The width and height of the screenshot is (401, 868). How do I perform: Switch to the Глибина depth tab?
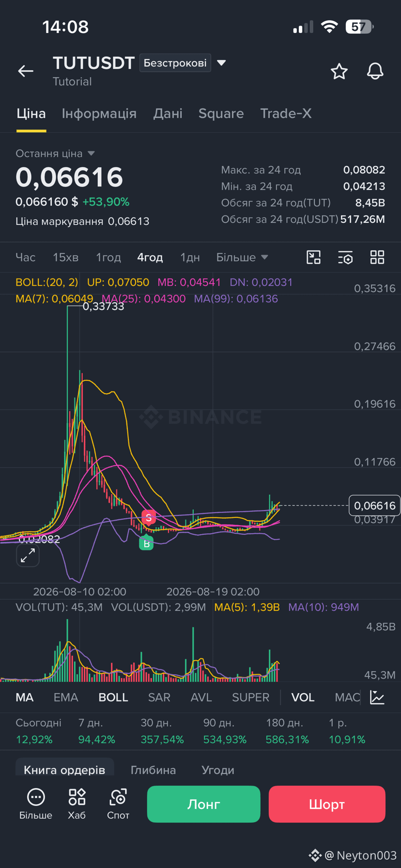[x=154, y=770]
